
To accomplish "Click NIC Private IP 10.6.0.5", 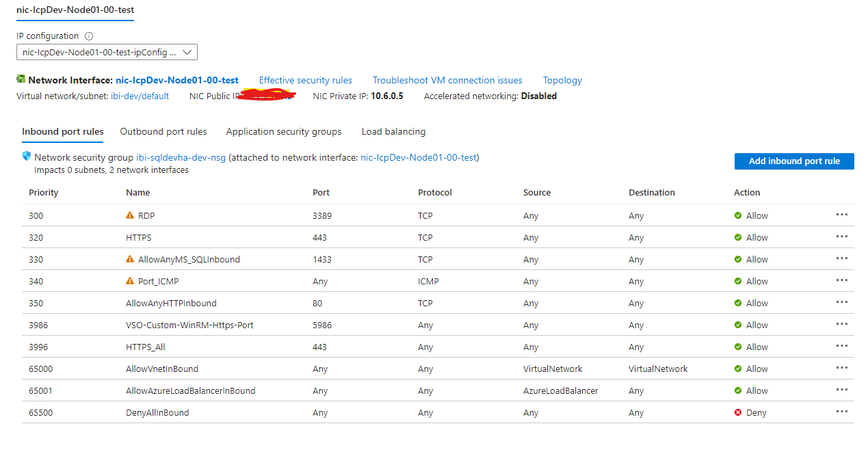I will coord(387,96).
